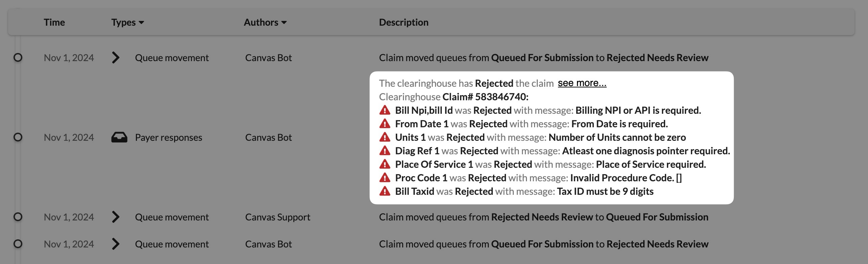The width and height of the screenshot is (868, 264).
Task: Select the Canvas Support row timeline marker
Action: click(x=18, y=217)
